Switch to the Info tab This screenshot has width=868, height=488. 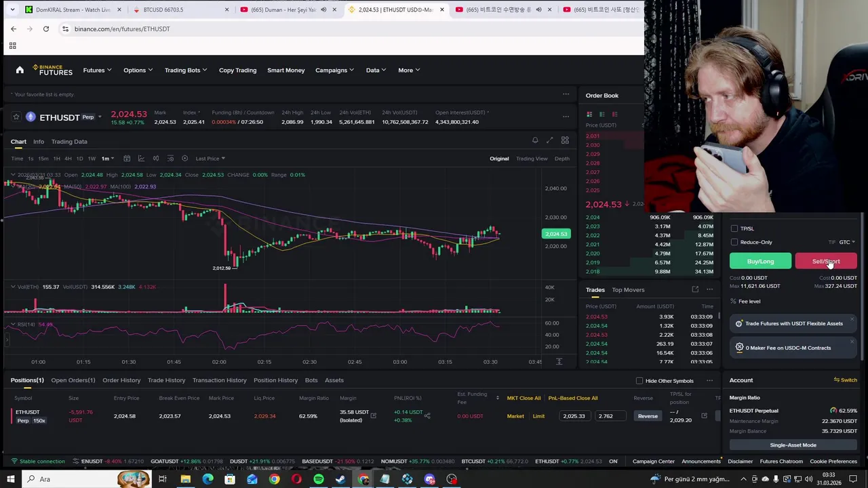tap(39, 142)
